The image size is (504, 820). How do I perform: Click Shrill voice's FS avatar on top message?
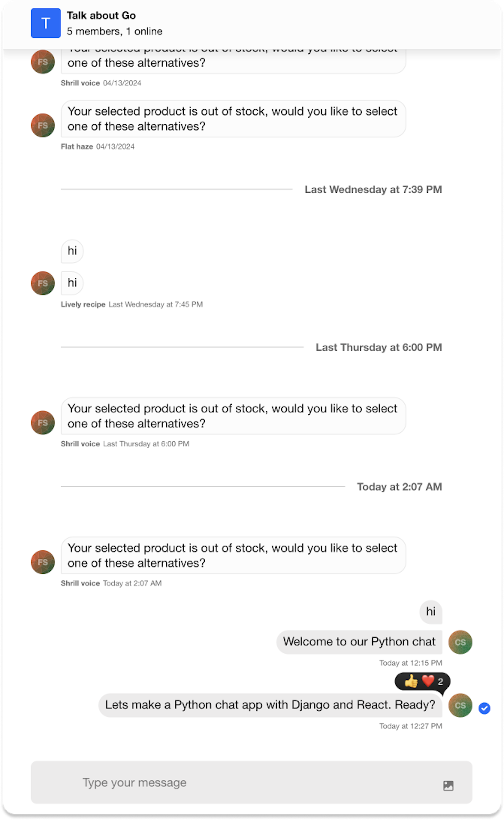[42, 62]
